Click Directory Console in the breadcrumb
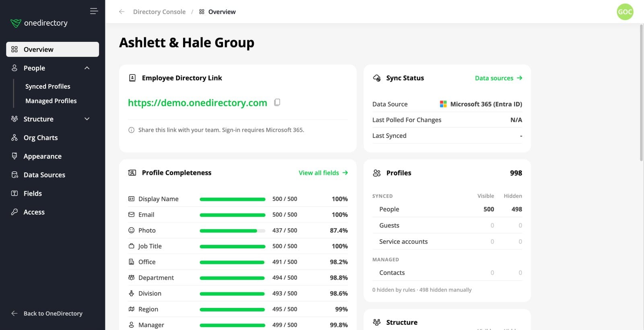The height and width of the screenshot is (330, 644). pos(159,12)
